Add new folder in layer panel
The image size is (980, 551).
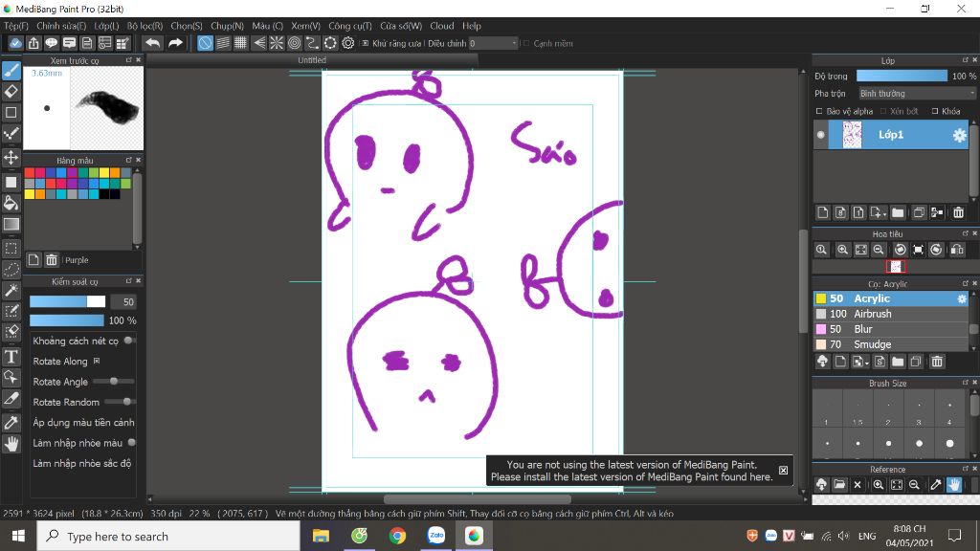898,213
